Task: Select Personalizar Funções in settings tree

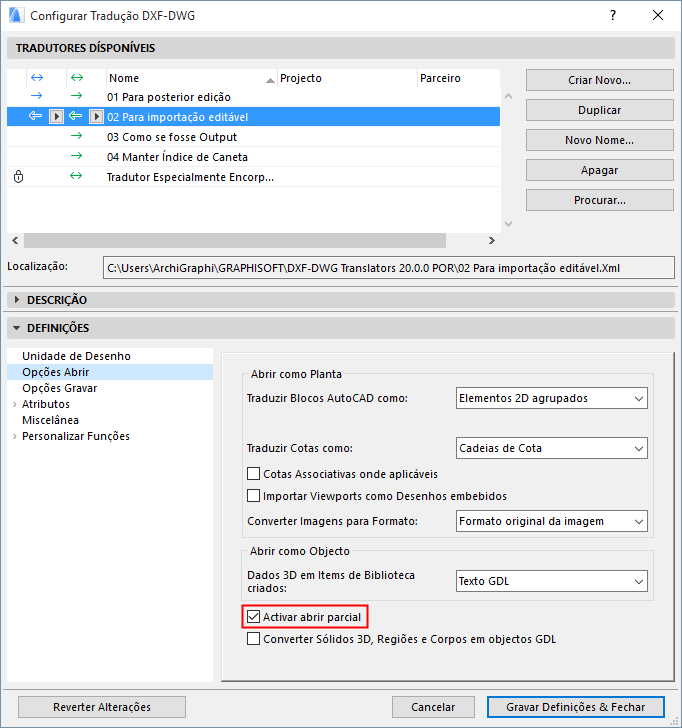Action: coord(76,436)
